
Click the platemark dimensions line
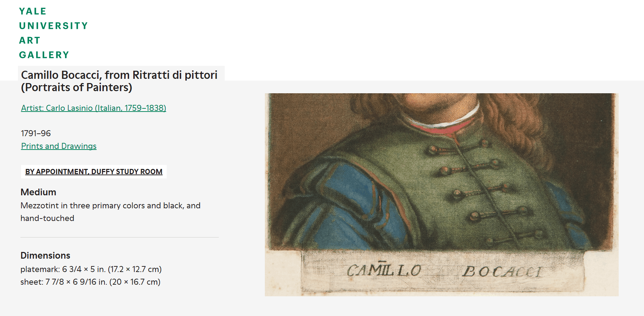(91, 269)
